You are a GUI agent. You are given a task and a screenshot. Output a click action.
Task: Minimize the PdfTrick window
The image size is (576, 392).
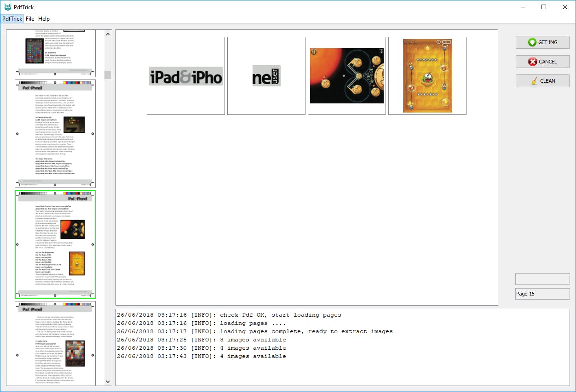(x=523, y=7)
